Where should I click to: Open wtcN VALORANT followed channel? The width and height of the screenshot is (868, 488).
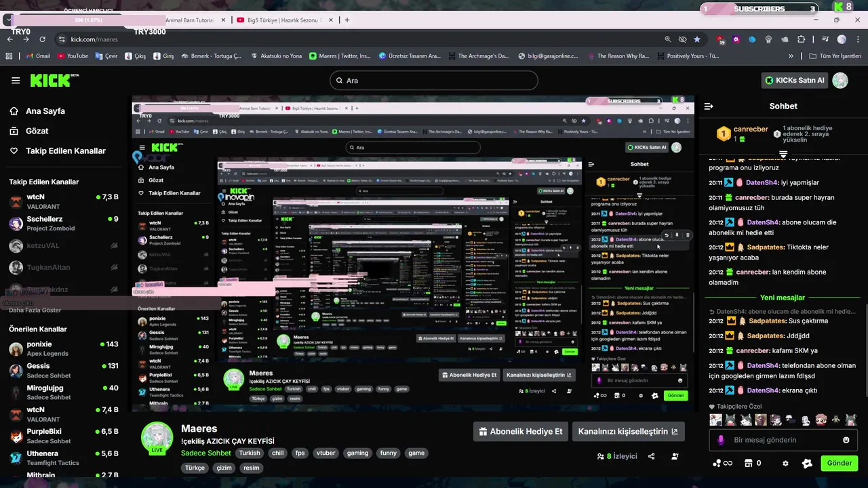64,201
